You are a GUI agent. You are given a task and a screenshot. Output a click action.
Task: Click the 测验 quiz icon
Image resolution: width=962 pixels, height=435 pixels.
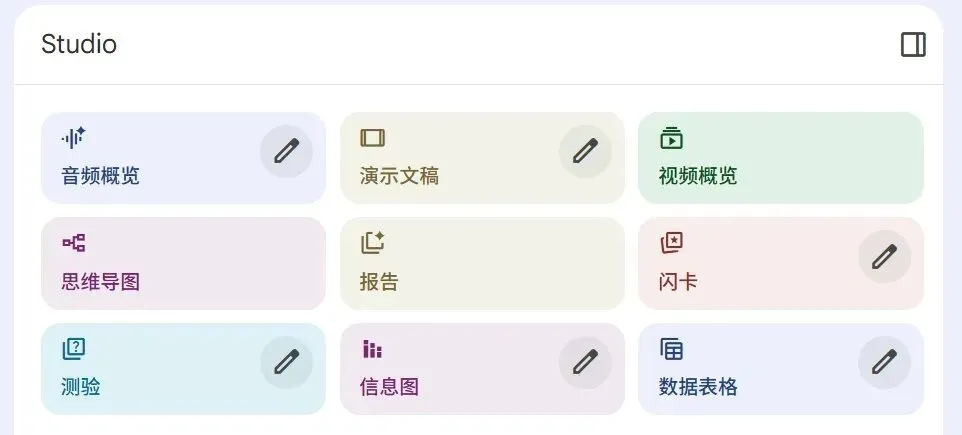[x=74, y=348]
